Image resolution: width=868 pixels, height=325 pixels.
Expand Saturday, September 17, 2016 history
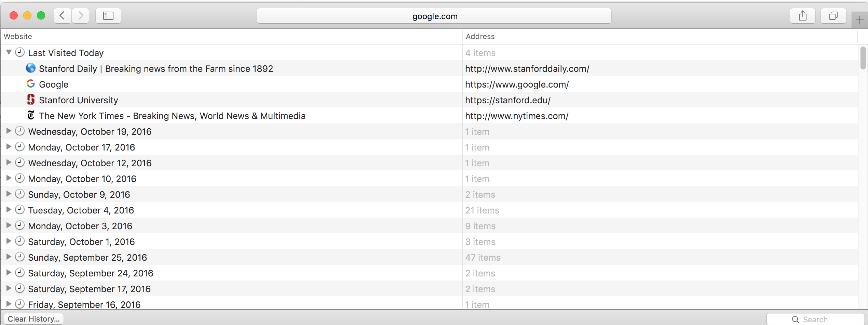pyautogui.click(x=9, y=288)
